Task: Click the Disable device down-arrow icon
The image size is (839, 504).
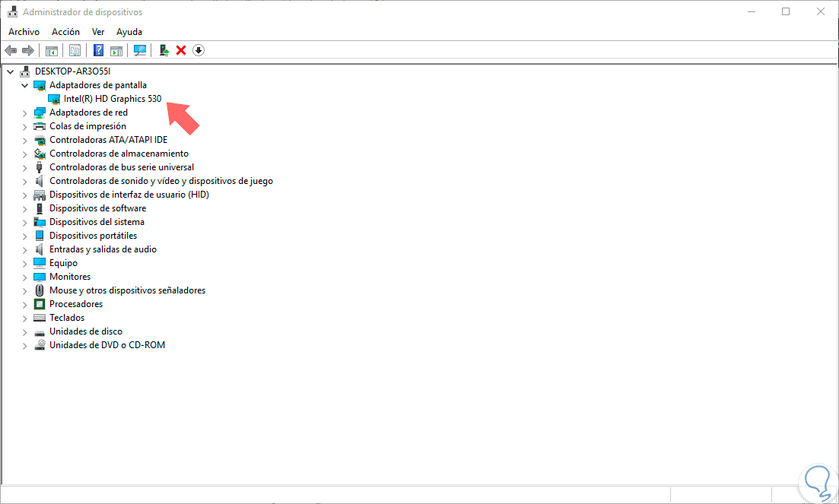Action: [x=199, y=50]
